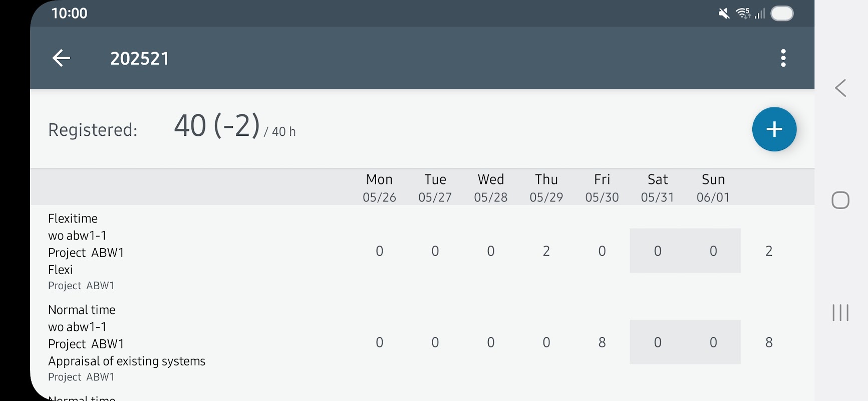Screen dimensions: 868x401
Task: Tap the blue plus add button
Action: point(774,129)
